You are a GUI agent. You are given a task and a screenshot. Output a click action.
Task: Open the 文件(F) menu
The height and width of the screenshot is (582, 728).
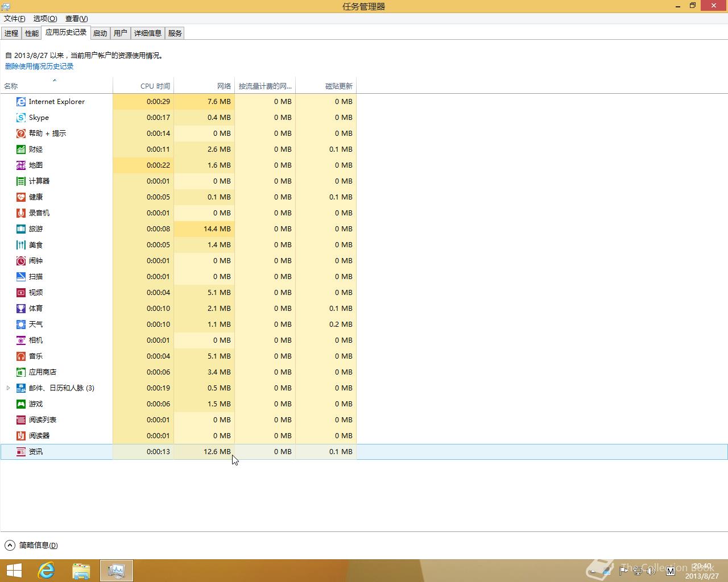point(15,19)
